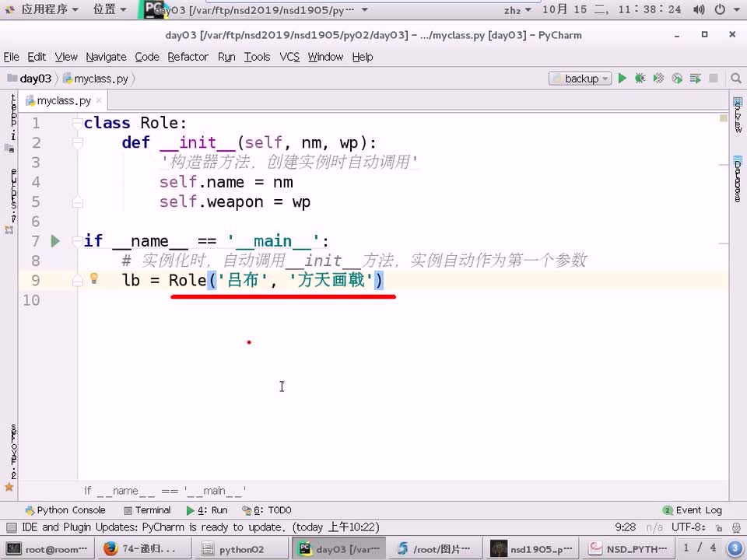
Task: Close the myclass.py editor tab
Action: pos(99,100)
